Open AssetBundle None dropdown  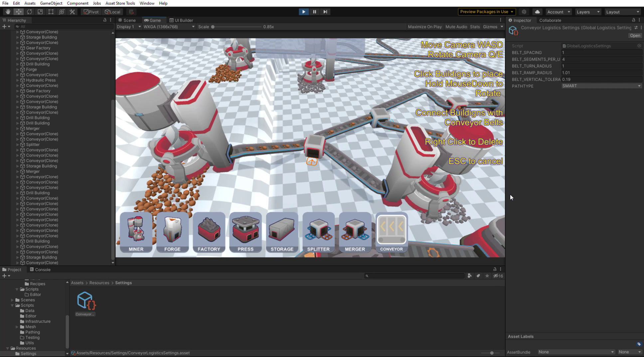[576, 352]
